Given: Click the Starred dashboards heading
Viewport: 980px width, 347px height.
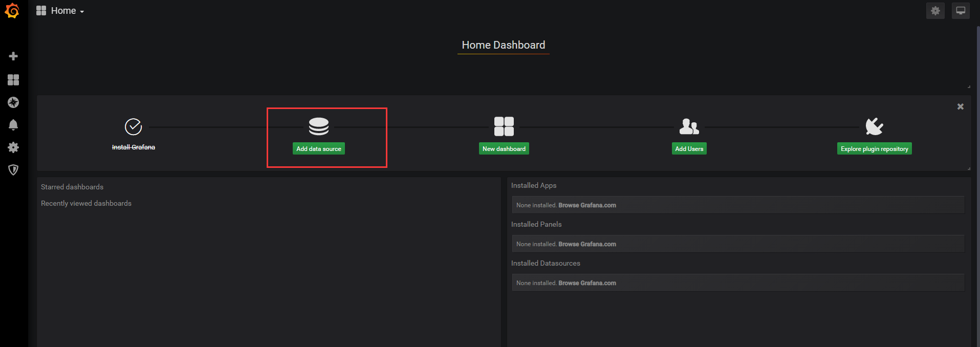Looking at the screenshot, I should click(72, 187).
